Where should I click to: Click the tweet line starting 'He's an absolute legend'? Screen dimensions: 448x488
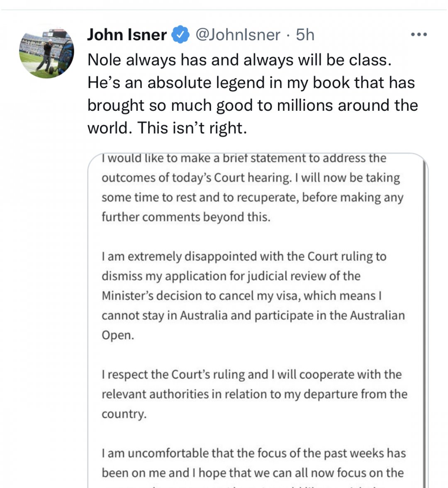point(251,83)
